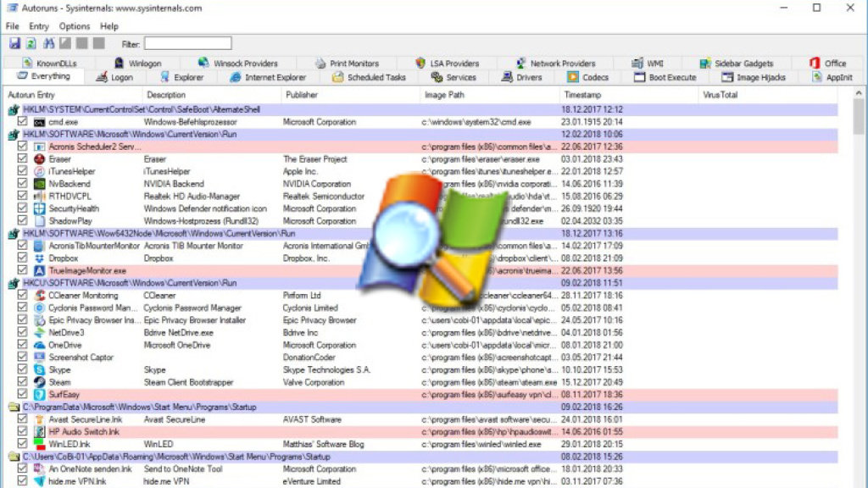Open the Options menu
The width and height of the screenshot is (868, 488).
point(74,26)
